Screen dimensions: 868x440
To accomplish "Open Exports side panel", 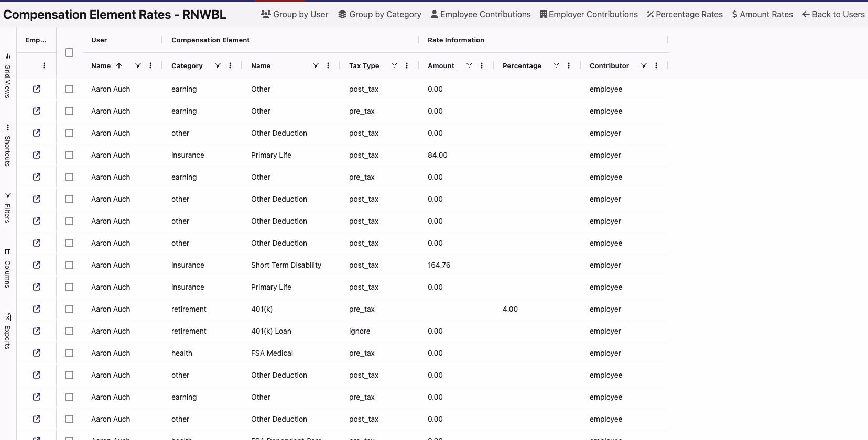I will [8, 331].
